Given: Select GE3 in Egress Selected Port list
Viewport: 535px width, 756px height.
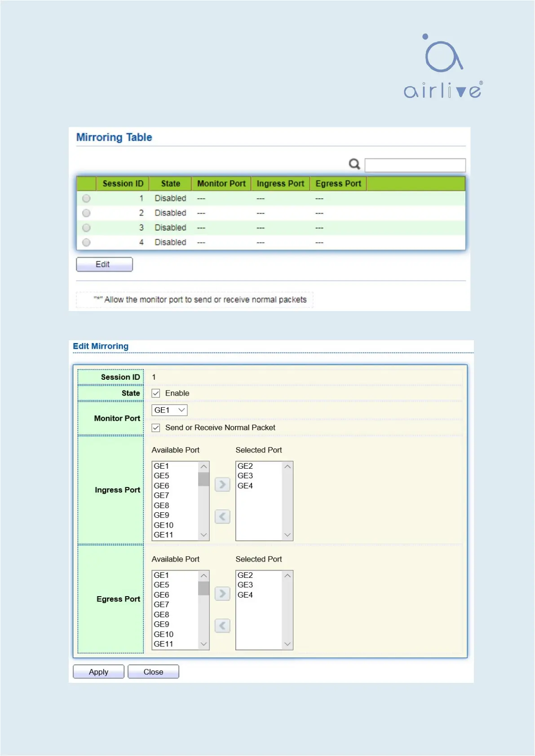Looking at the screenshot, I should [x=245, y=585].
